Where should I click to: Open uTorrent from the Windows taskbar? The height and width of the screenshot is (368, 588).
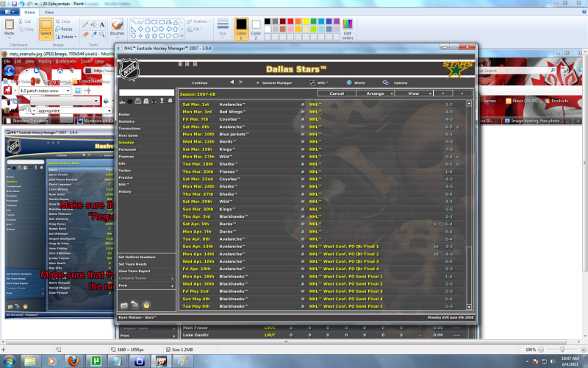click(x=96, y=361)
